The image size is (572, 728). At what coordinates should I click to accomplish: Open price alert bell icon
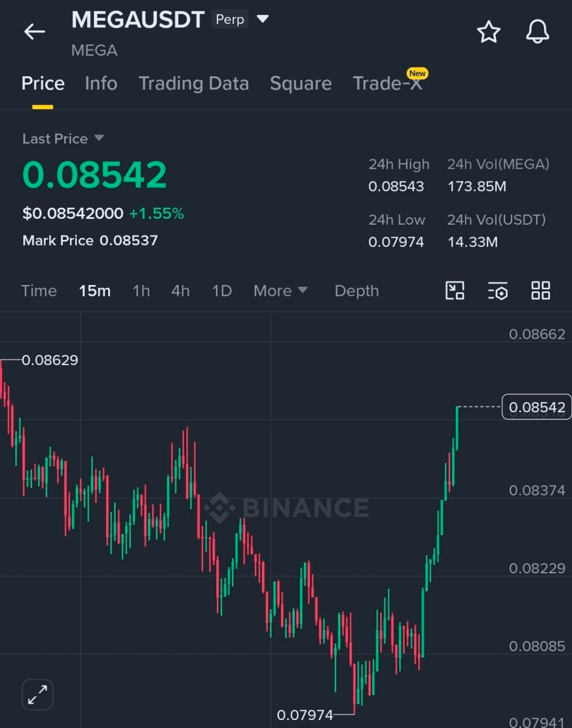pos(537,32)
